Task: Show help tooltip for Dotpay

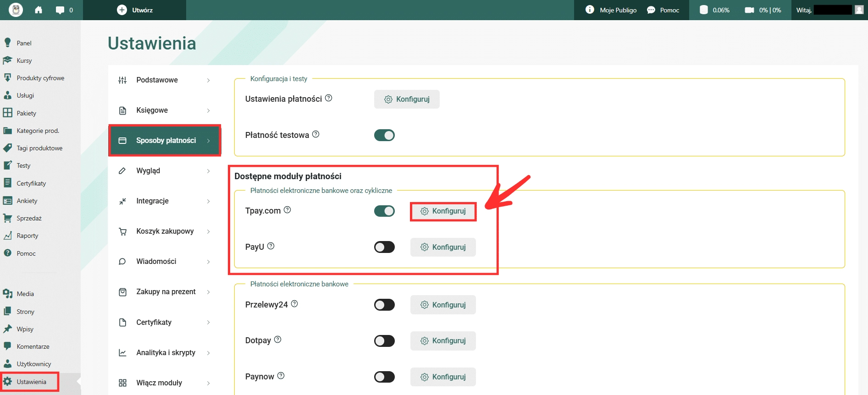Action: pyautogui.click(x=278, y=340)
